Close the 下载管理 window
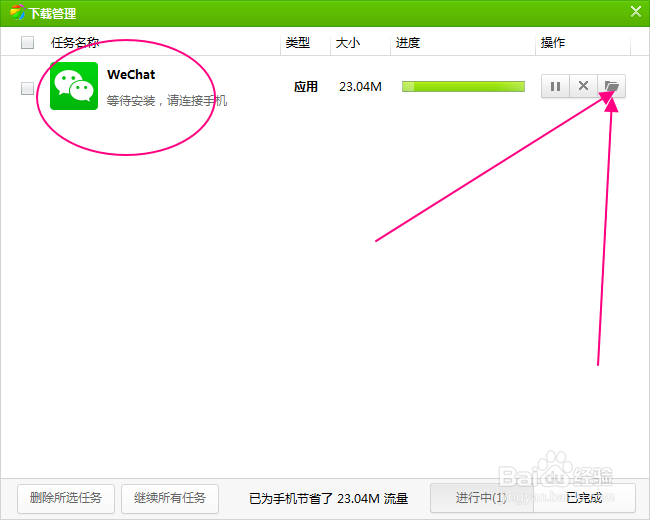Viewport: 650px width, 520px height. pos(636,12)
